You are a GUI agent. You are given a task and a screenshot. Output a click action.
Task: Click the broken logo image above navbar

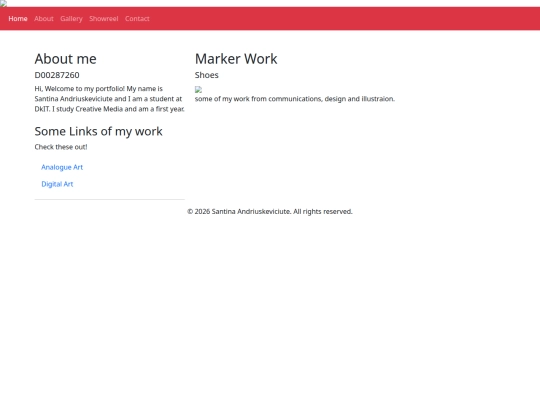tap(3, 3)
